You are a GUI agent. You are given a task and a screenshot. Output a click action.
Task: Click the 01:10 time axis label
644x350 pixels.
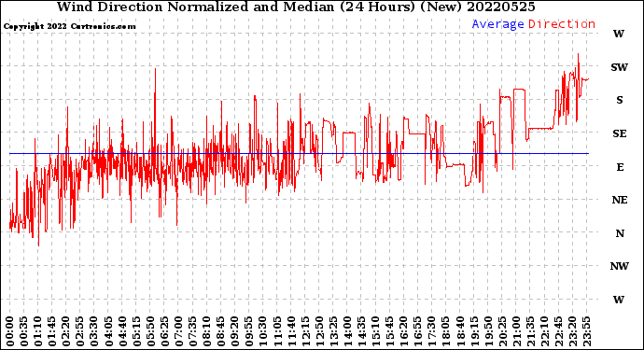tap(37, 331)
